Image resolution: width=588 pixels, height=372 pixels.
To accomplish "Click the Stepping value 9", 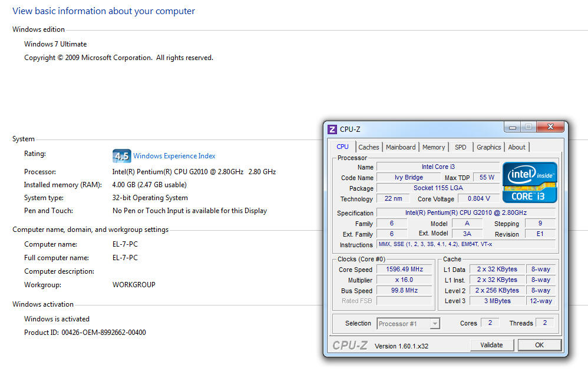I will pos(540,223).
